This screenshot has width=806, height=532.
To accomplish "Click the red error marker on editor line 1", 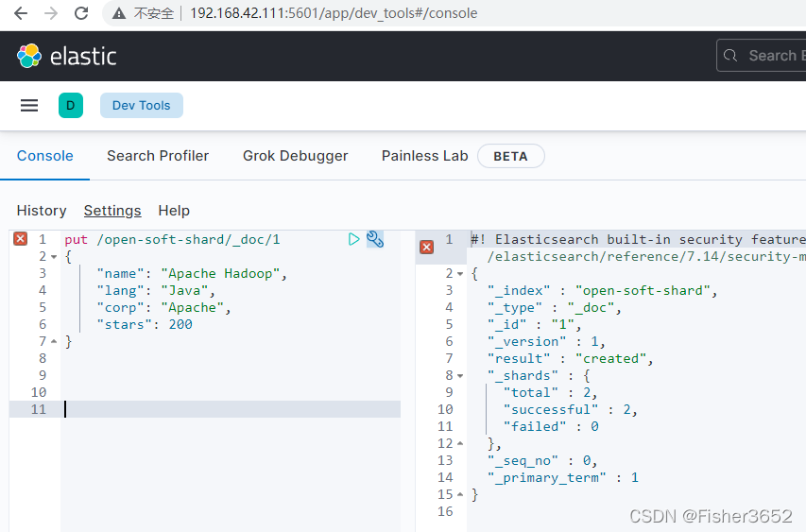I will [x=21, y=238].
